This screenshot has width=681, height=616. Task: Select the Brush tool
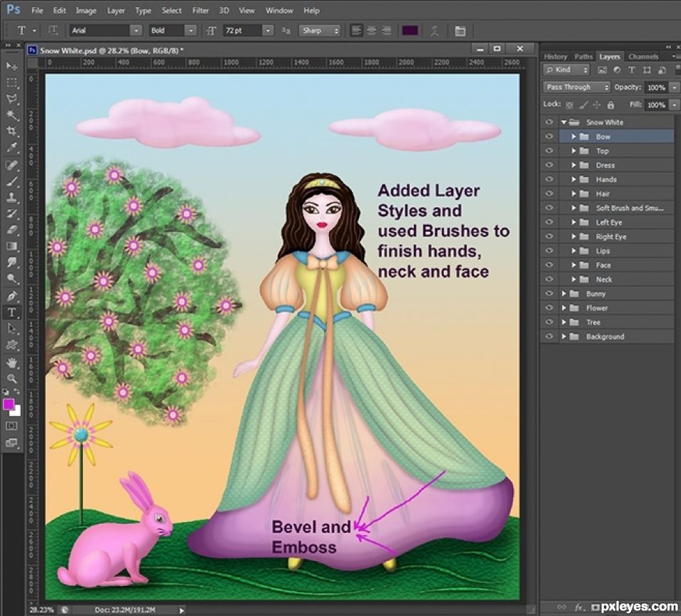coord(11,181)
